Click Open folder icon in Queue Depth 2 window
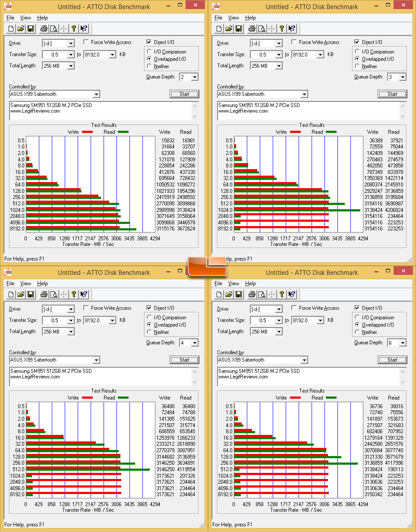 coord(21,29)
